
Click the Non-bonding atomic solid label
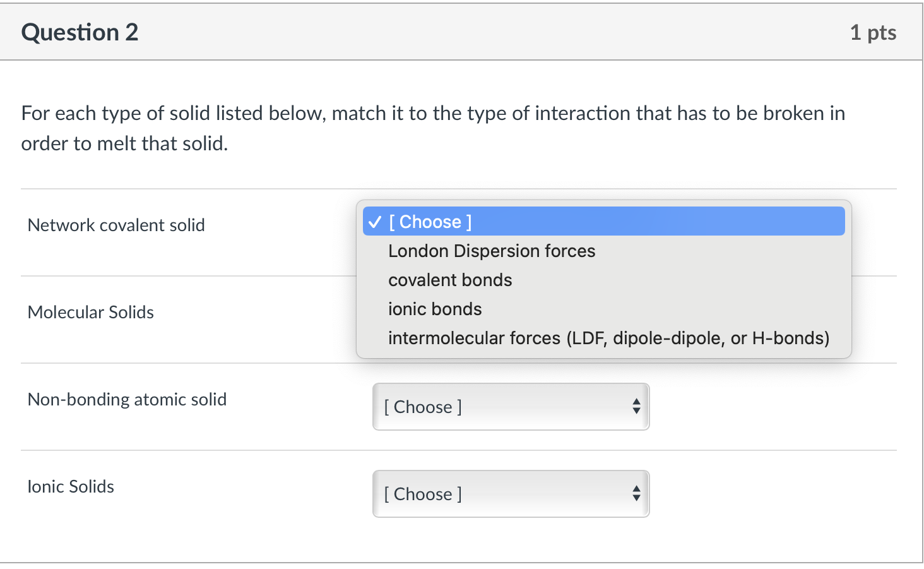coord(127,400)
